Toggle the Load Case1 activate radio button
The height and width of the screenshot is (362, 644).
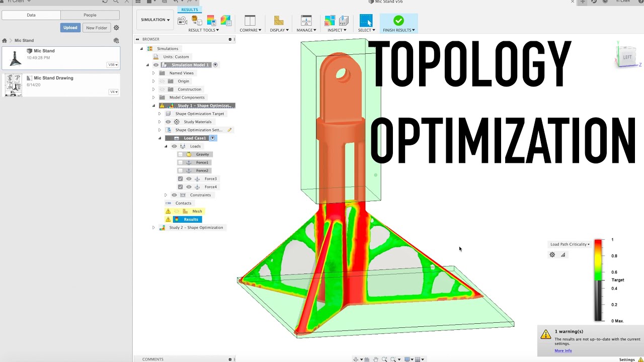click(213, 138)
